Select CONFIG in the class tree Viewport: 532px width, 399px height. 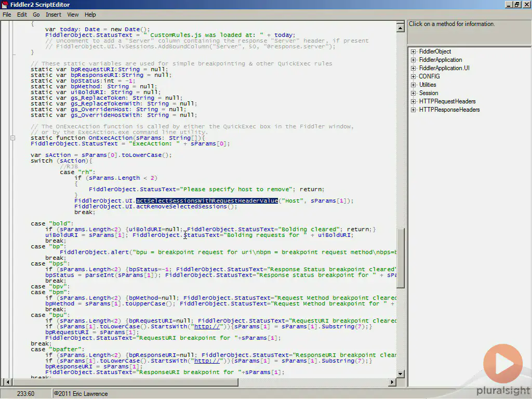[429, 76]
